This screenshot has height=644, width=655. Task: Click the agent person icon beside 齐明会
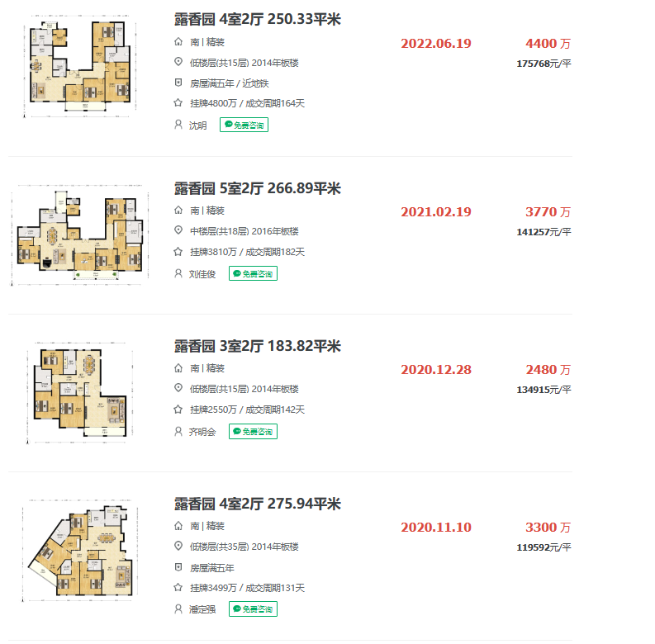click(x=178, y=431)
